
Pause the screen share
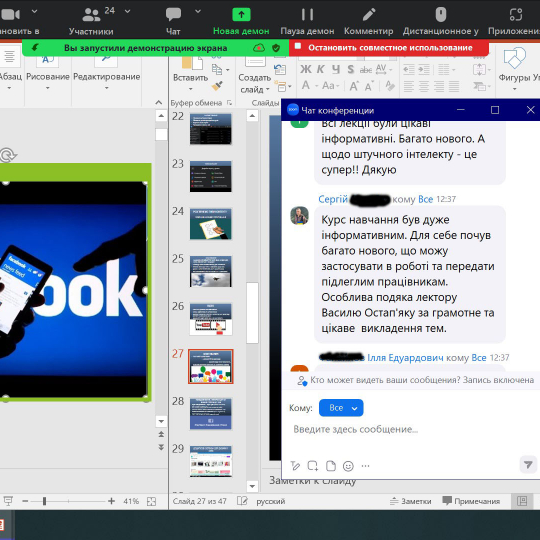pyautogui.click(x=307, y=21)
